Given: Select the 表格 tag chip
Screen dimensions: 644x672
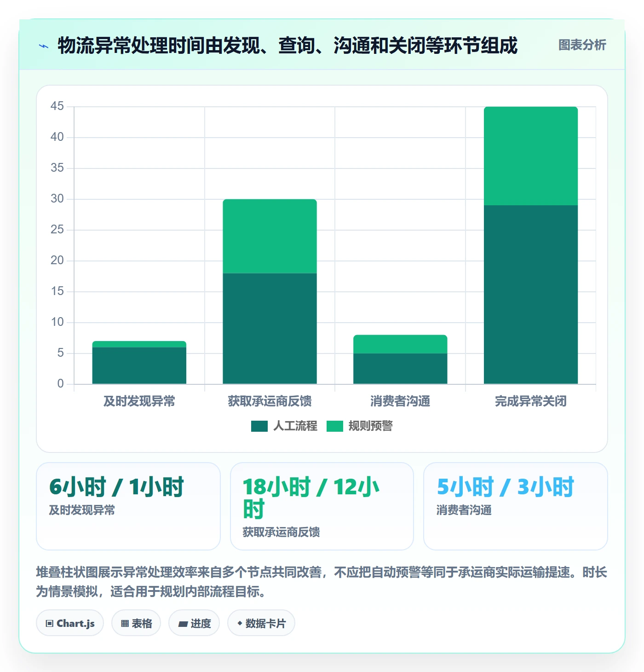Looking at the screenshot, I should 136,623.
